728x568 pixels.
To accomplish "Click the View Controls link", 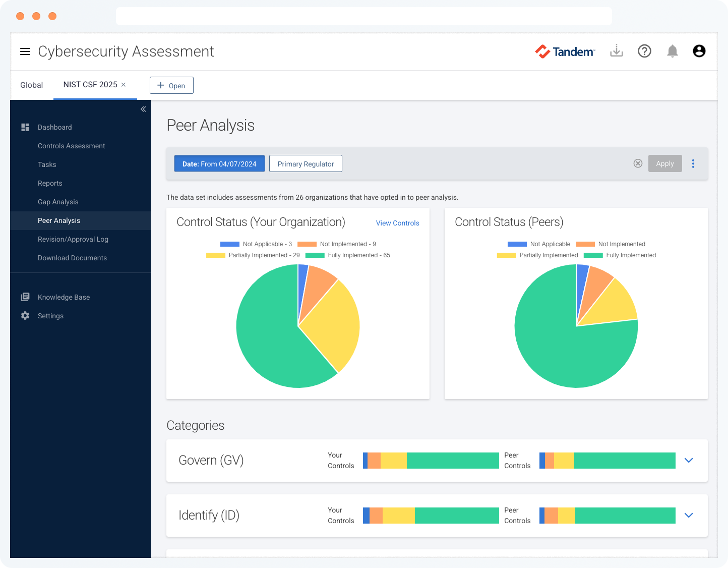I will [397, 223].
